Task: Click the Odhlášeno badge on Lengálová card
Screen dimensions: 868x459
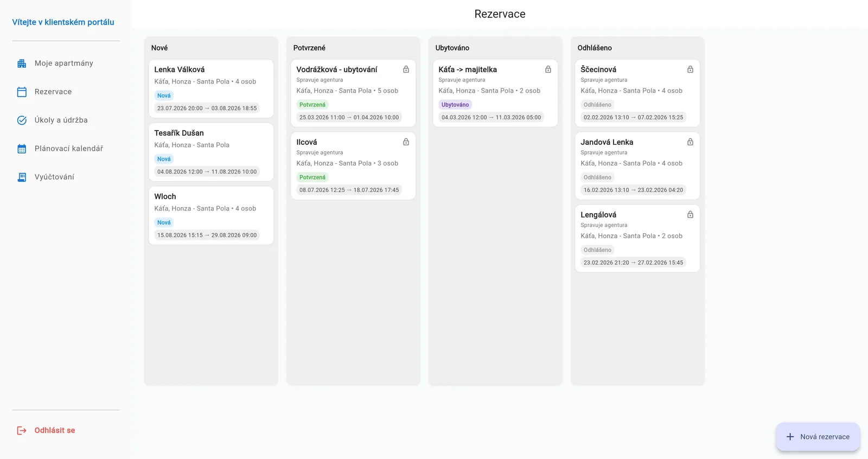Action: click(x=597, y=250)
